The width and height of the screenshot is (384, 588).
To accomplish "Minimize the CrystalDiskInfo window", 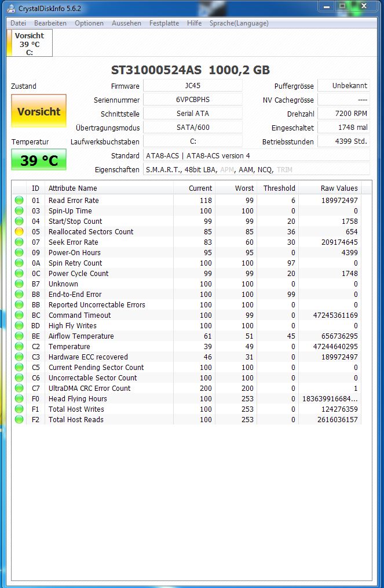I will (x=327, y=6).
